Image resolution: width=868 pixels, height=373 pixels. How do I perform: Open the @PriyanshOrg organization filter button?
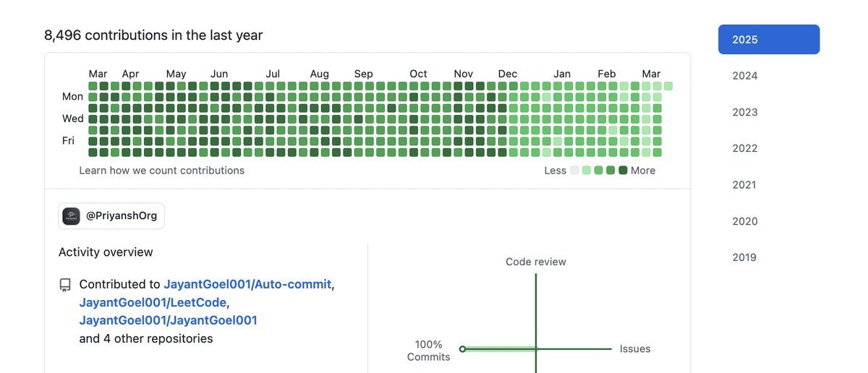pos(111,216)
